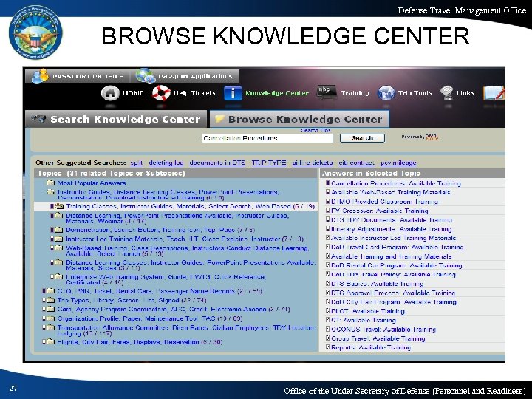Click suggested search 'airline tickets'

[313, 163]
